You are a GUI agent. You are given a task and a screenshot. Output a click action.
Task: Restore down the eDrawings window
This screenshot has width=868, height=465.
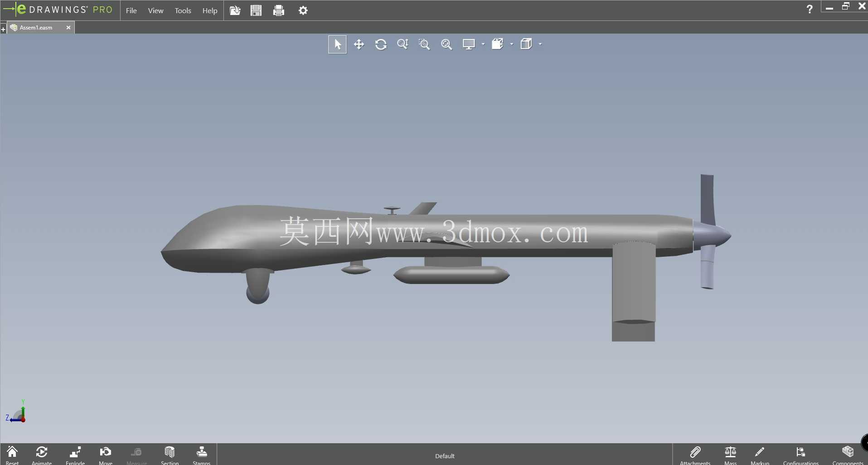[846, 6]
